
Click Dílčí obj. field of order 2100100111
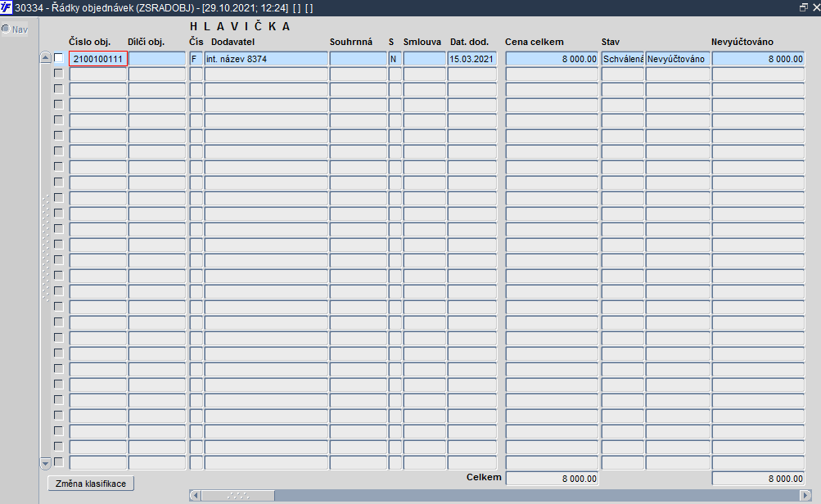(157, 59)
